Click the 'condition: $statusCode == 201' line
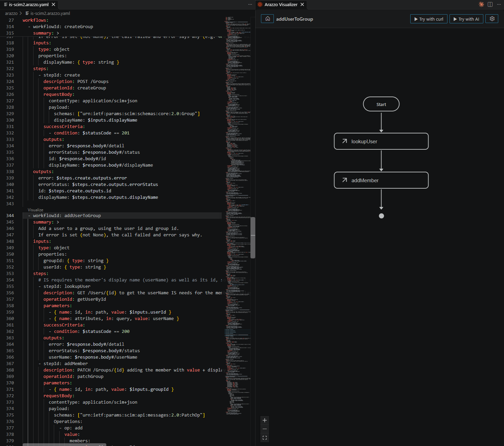This screenshot has width=504, height=446. click(x=91, y=133)
